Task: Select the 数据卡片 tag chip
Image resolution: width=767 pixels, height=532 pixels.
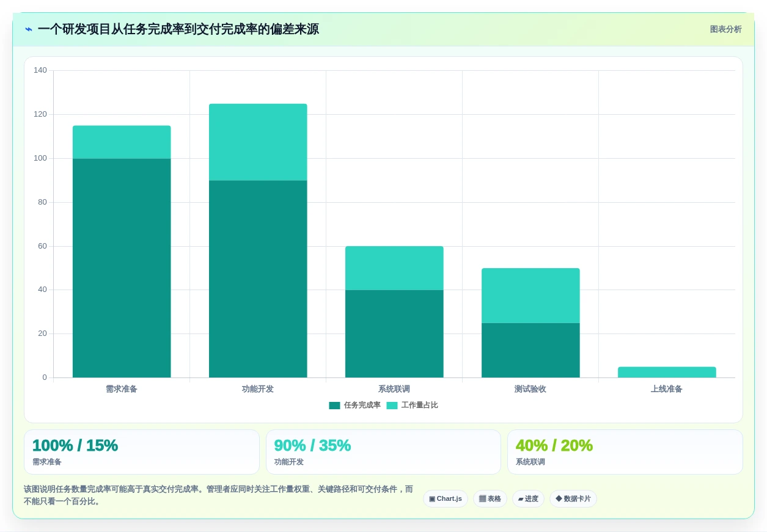Action: (x=573, y=498)
